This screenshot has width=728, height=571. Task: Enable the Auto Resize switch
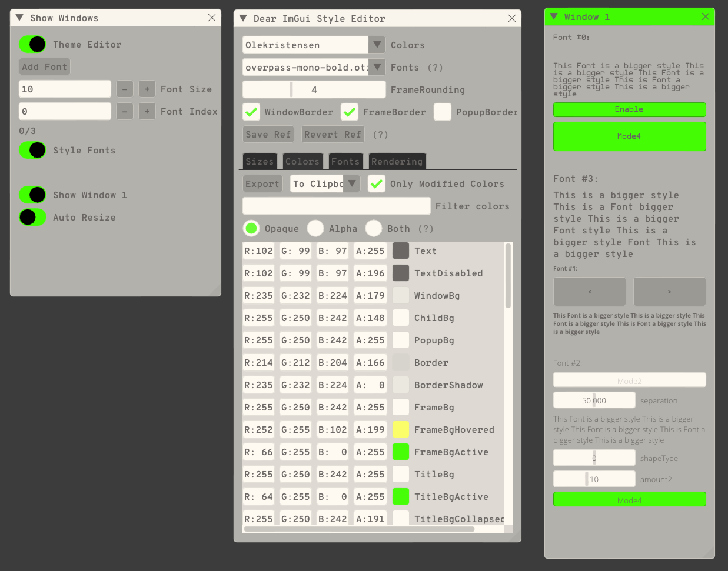(x=32, y=217)
